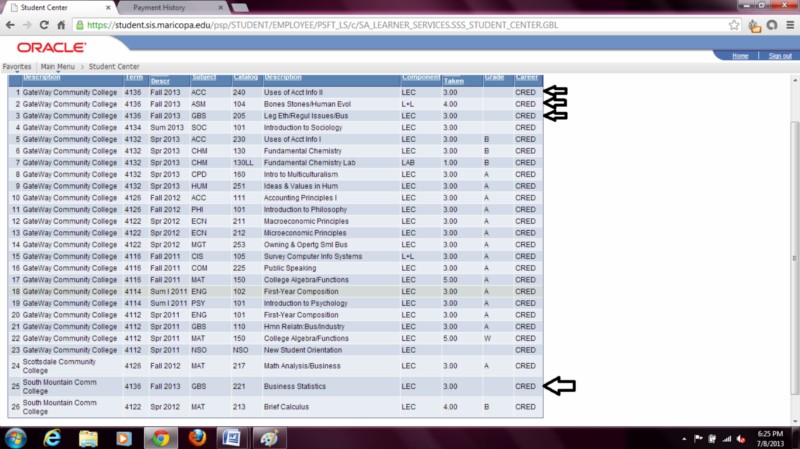This screenshot has height=449, width=800.
Task: Sort by Description header next to Catalog
Action: [x=283, y=77]
